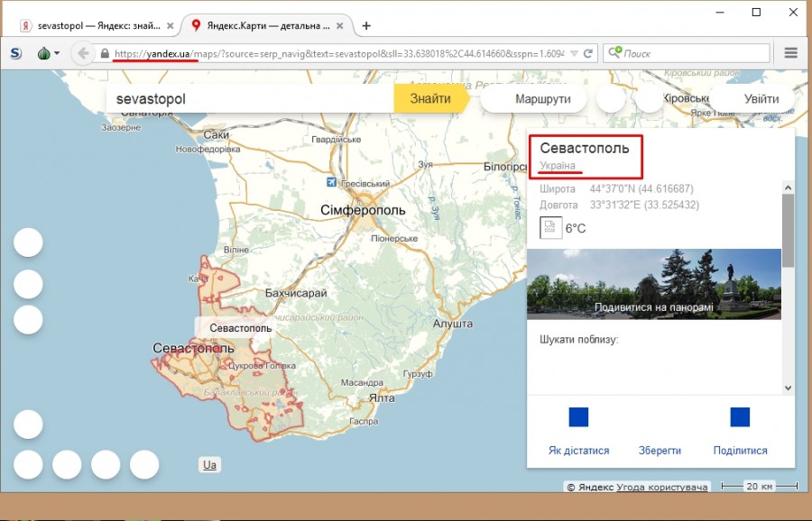Click the 20 км map scale indicator
This screenshot has width=812, height=521.
(x=759, y=487)
